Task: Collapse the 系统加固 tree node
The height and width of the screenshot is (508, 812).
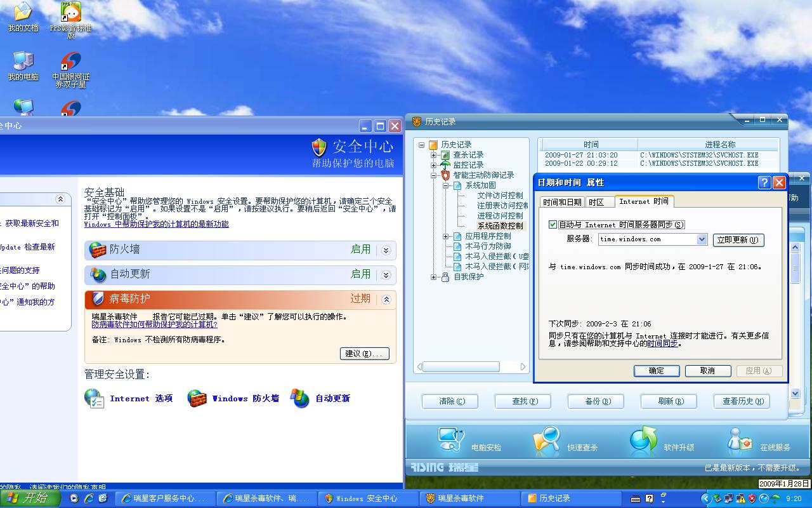Action: coord(446,185)
